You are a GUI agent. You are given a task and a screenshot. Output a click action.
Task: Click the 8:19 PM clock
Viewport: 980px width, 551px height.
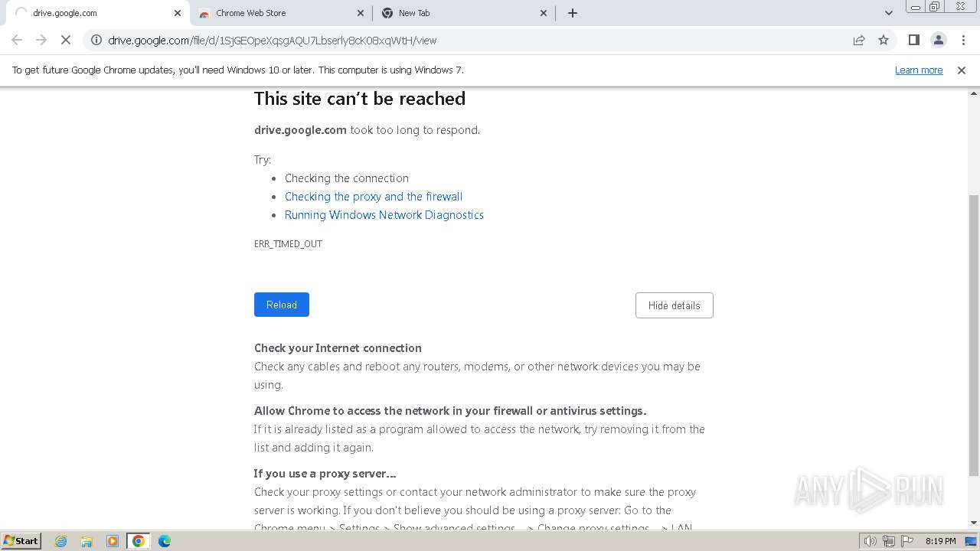click(940, 541)
